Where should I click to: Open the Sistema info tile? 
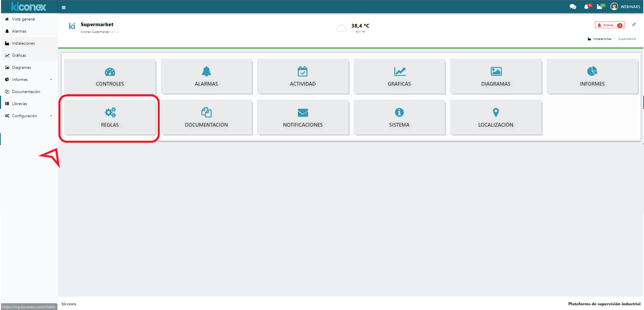pyautogui.click(x=399, y=118)
